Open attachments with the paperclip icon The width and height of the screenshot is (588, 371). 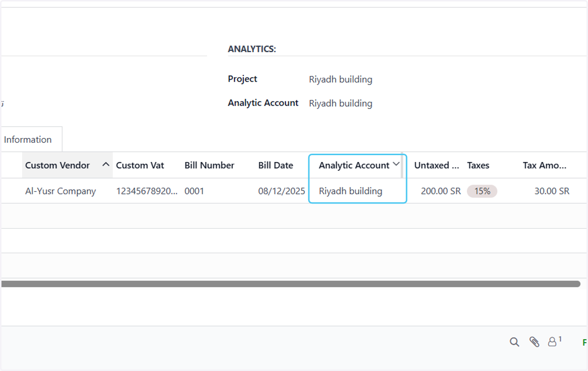coord(534,342)
